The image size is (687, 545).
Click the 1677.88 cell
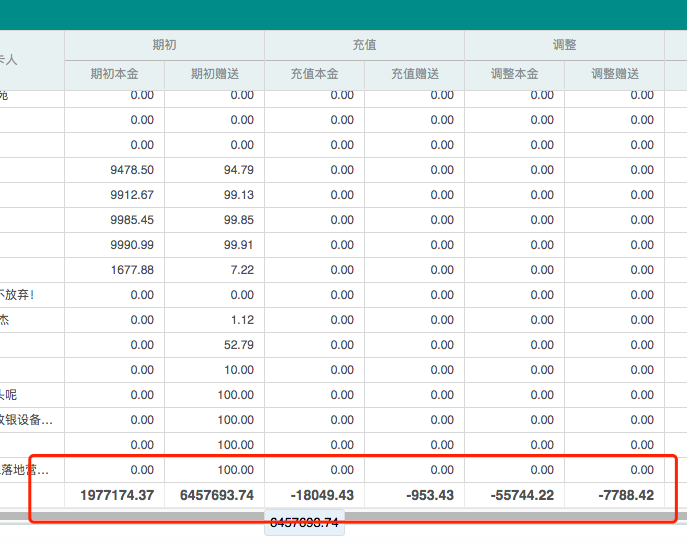(132, 270)
